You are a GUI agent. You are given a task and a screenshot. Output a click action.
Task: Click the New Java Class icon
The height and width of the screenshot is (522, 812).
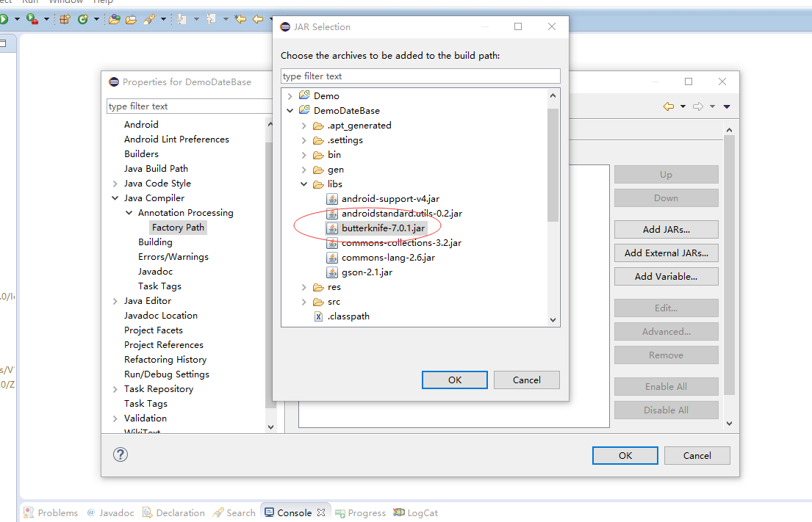[x=83, y=19]
